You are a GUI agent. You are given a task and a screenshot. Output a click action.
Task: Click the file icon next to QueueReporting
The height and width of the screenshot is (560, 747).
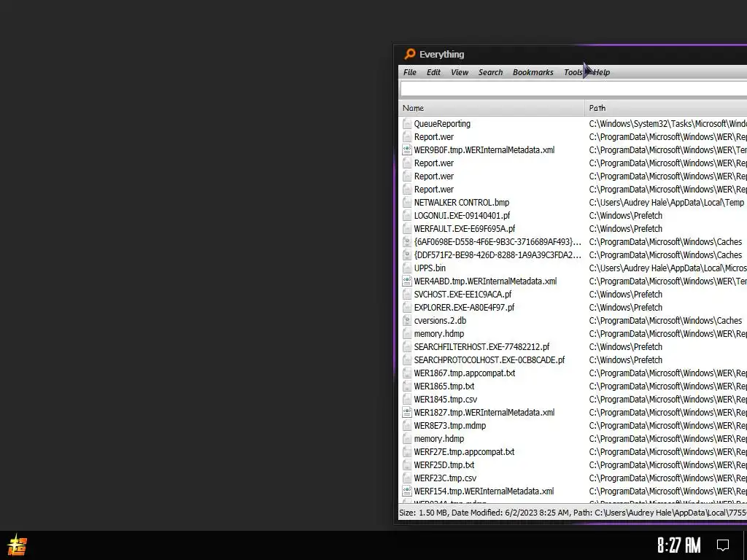click(407, 124)
